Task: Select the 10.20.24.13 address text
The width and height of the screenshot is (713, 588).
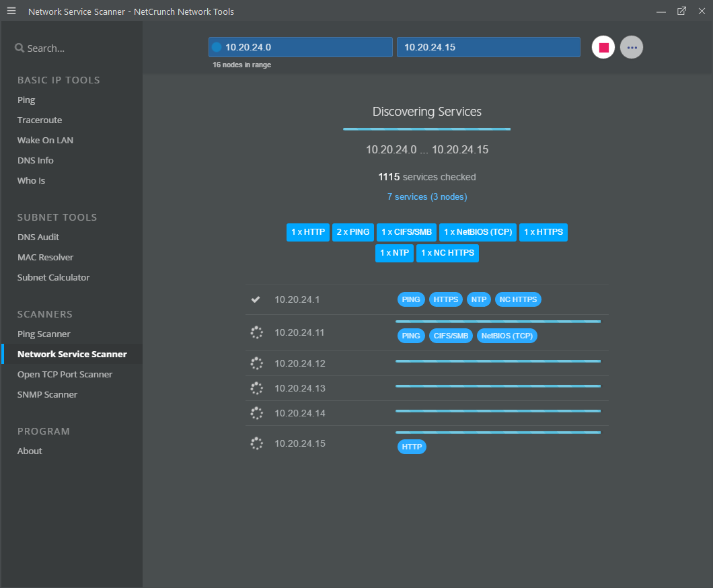Action: point(299,388)
